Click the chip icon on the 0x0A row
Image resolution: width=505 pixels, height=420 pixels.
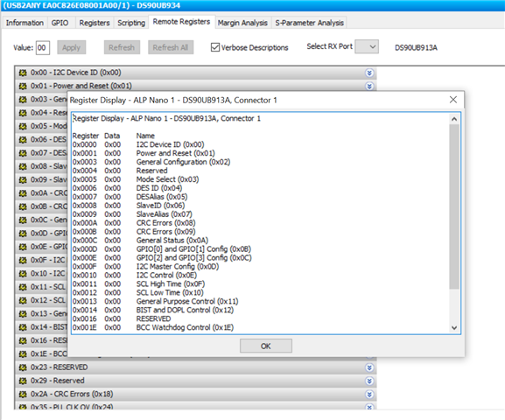(23, 193)
